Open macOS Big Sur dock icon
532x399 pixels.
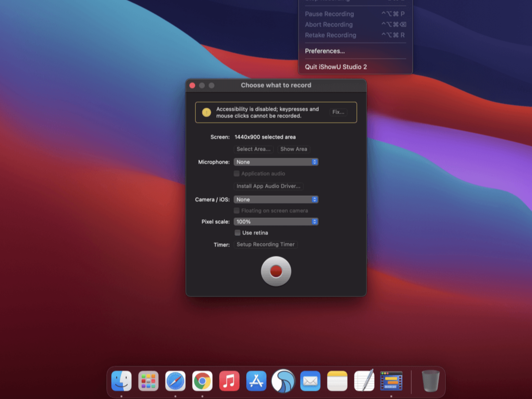(283, 381)
